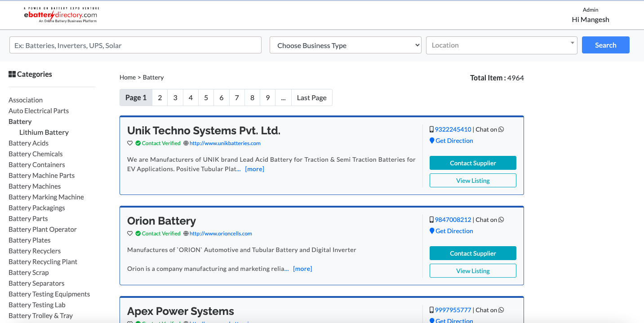This screenshot has height=323, width=644.
Task: Click Get Direction for Orion Battery
Action: [454, 231]
